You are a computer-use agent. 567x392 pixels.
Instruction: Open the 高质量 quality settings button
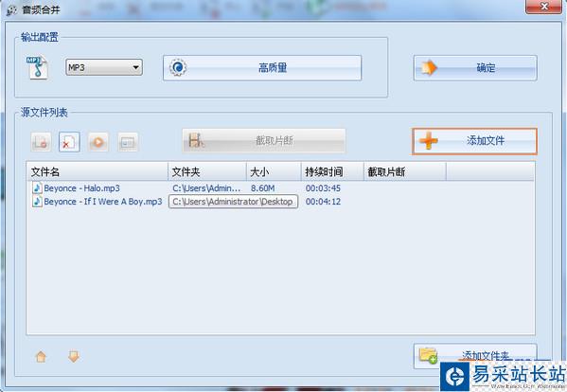click(262, 67)
